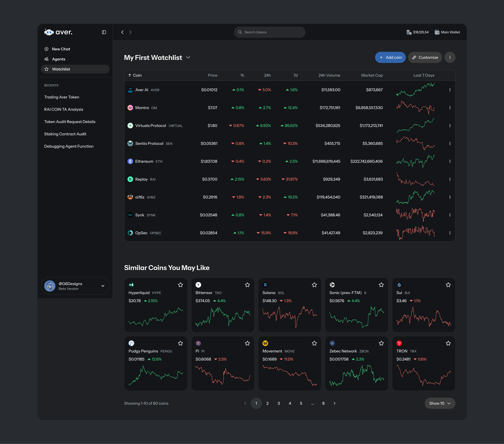The width and height of the screenshot is (504, 444).
Task: Open watchlist more options menu
Action: click(x=450, y=57)
